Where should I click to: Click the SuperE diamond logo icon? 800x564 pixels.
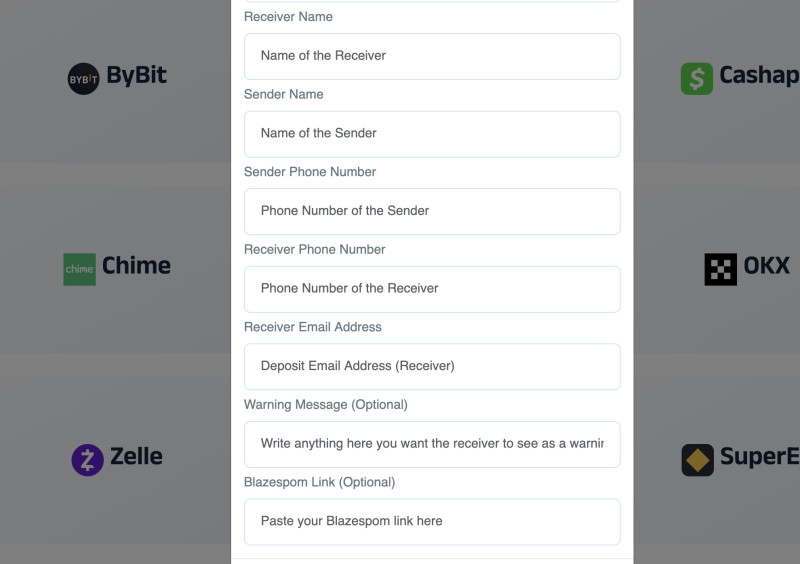[697, 459]
